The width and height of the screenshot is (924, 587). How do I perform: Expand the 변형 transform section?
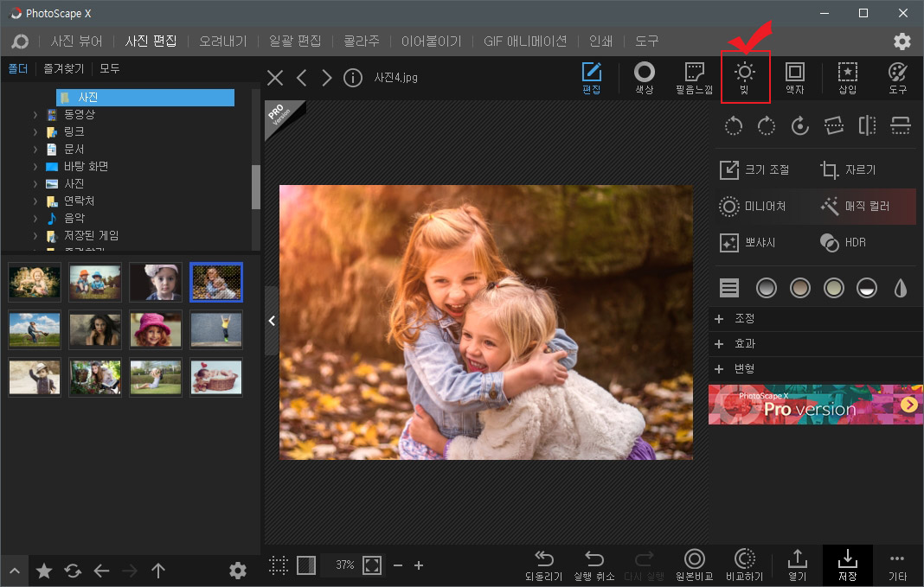point(816,368)
